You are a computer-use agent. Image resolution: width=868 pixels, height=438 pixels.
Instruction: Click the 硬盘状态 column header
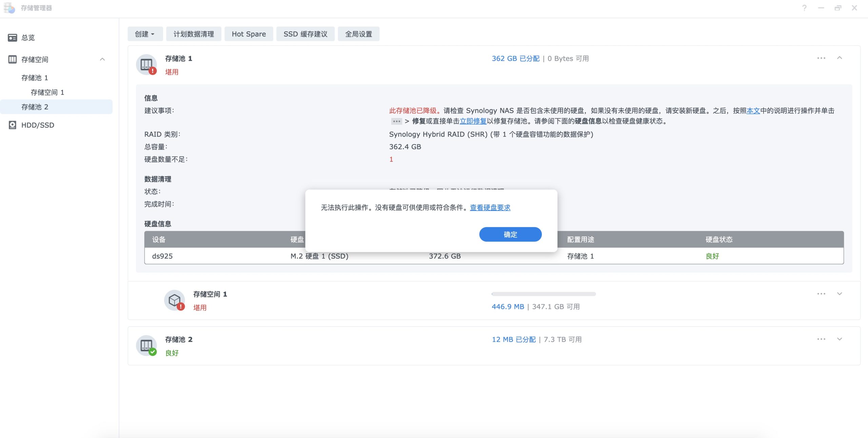[719, 239]
